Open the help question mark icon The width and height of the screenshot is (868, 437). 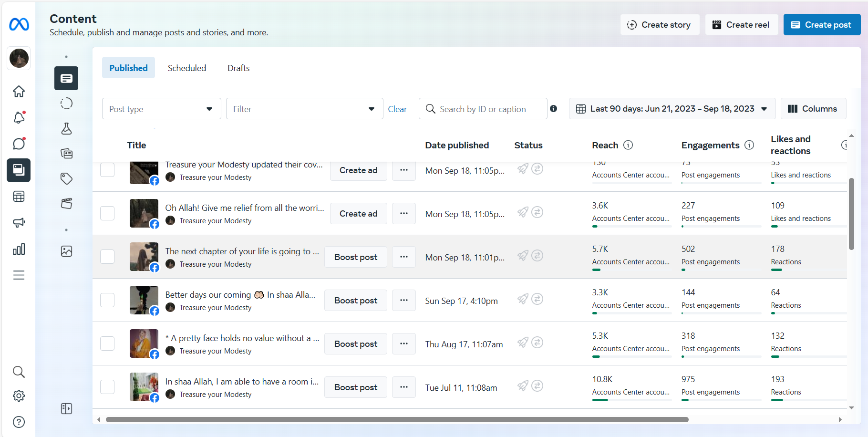click(x=19, y=422)
